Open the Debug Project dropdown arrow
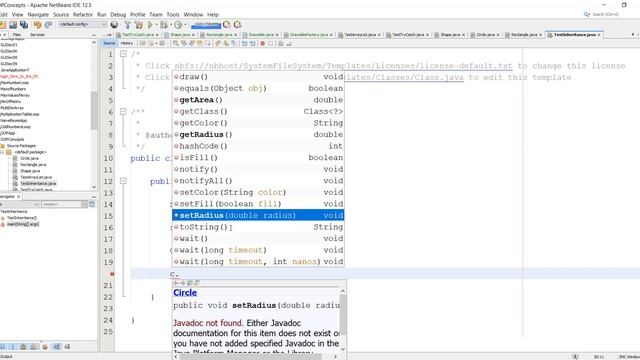Viewport: 640px width, 360px height. (x=170, y=25)
